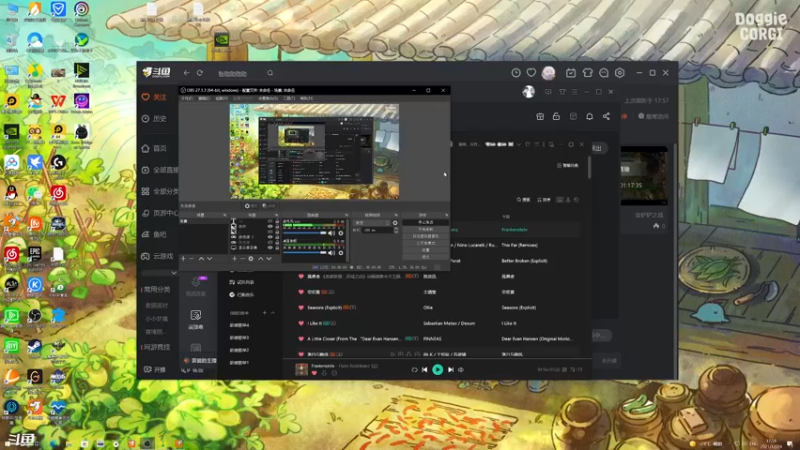
Task: Click fourth OBS controls button for studio mode
Action: pos(426,243)
